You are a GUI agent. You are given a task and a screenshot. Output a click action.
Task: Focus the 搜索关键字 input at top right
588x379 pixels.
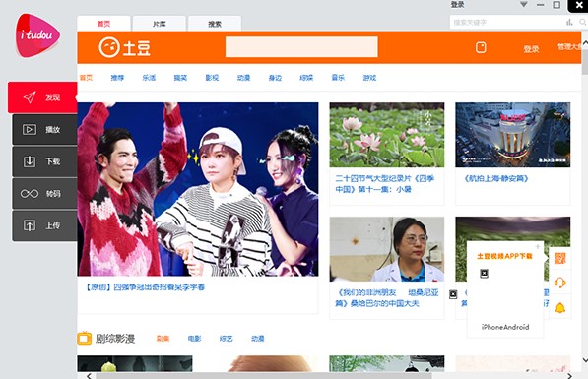click(x=506, y=22)
